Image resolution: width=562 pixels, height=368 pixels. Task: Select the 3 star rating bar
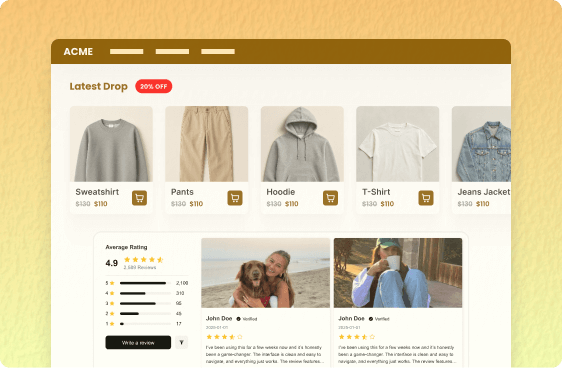pyautogui.click(x=147, y=304)
